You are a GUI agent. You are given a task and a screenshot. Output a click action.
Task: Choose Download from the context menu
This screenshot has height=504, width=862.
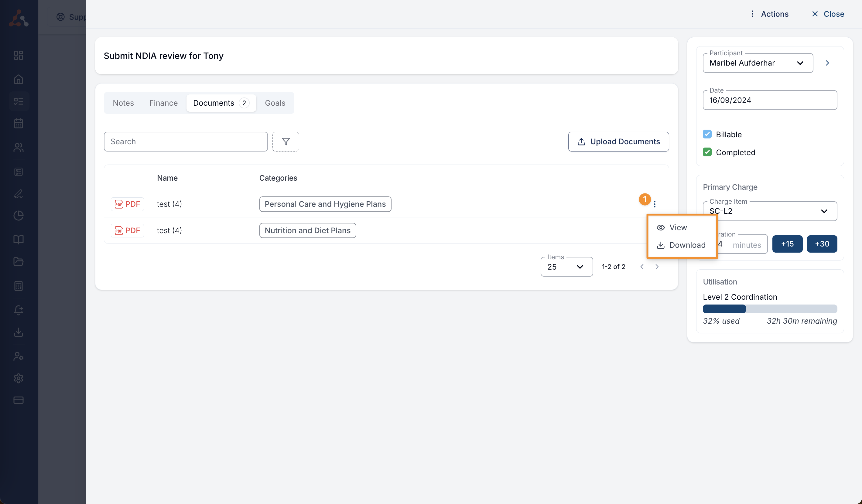click(682, 245)
